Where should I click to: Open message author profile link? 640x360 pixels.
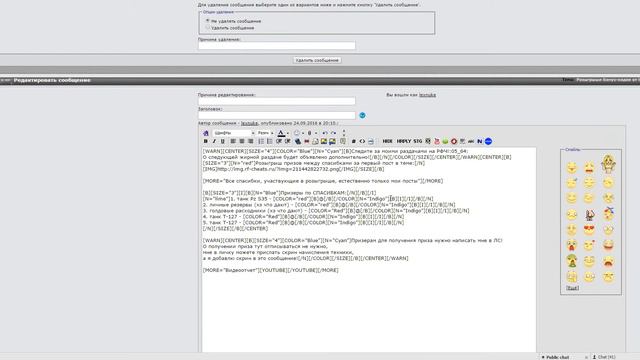pyautogui.click(x=249, y=123)
